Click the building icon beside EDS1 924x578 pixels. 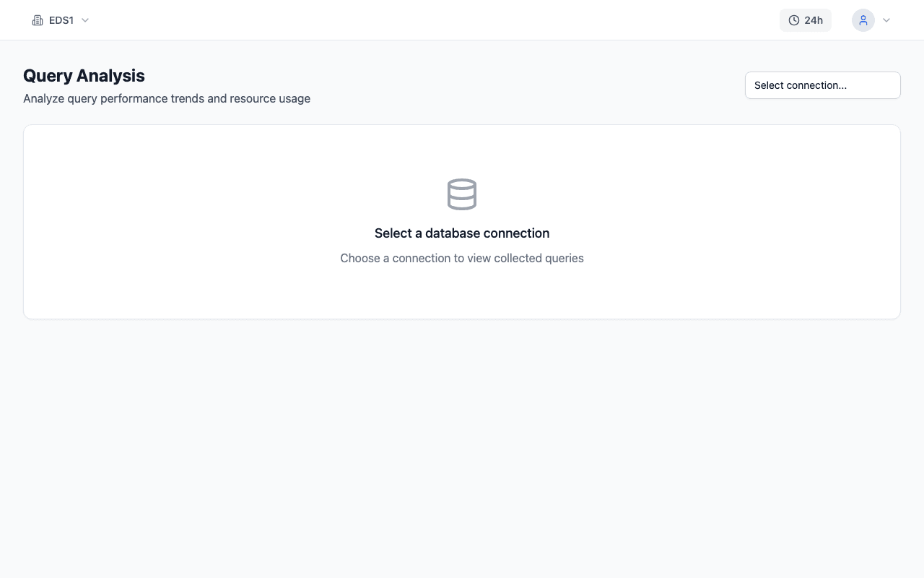point(38,20)
